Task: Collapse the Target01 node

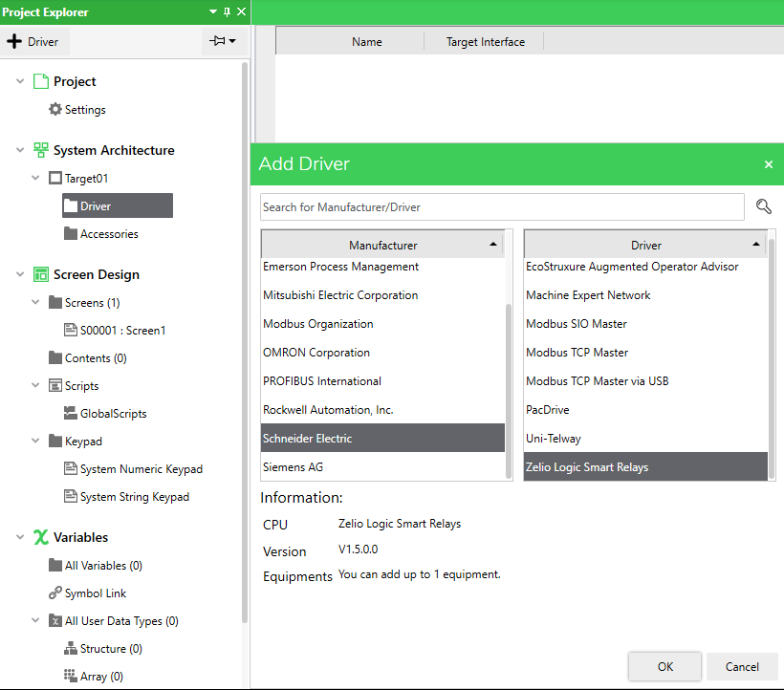Action: pos(35,178)
